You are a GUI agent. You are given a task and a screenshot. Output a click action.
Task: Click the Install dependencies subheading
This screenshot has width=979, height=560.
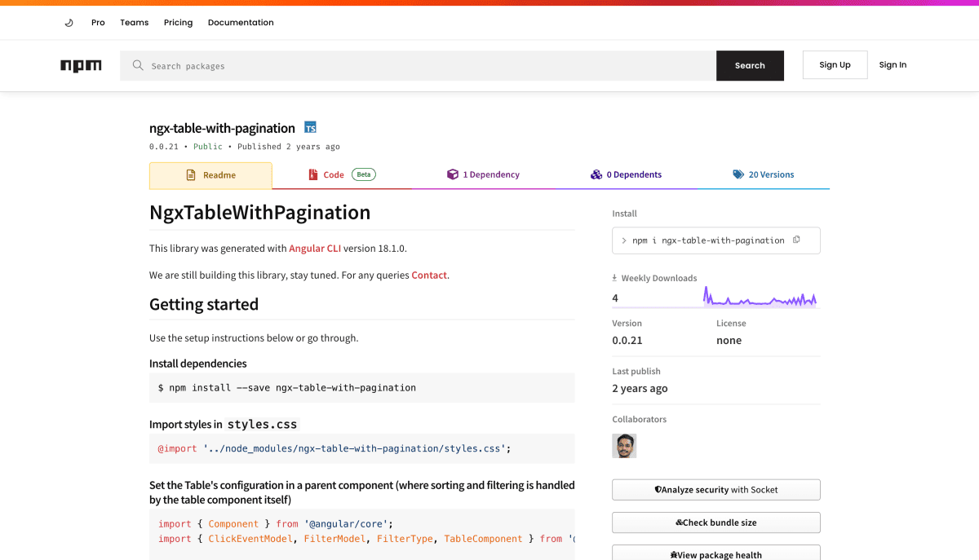click(x=198, y=364)
